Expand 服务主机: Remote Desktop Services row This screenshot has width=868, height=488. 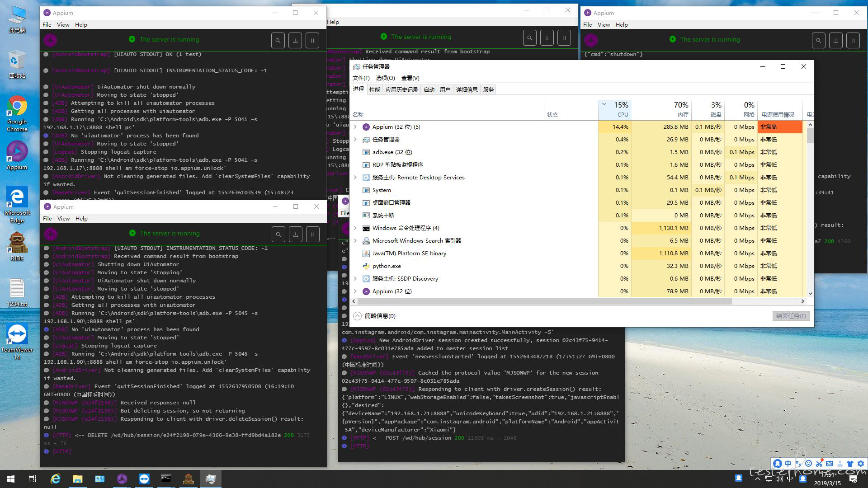355,178
